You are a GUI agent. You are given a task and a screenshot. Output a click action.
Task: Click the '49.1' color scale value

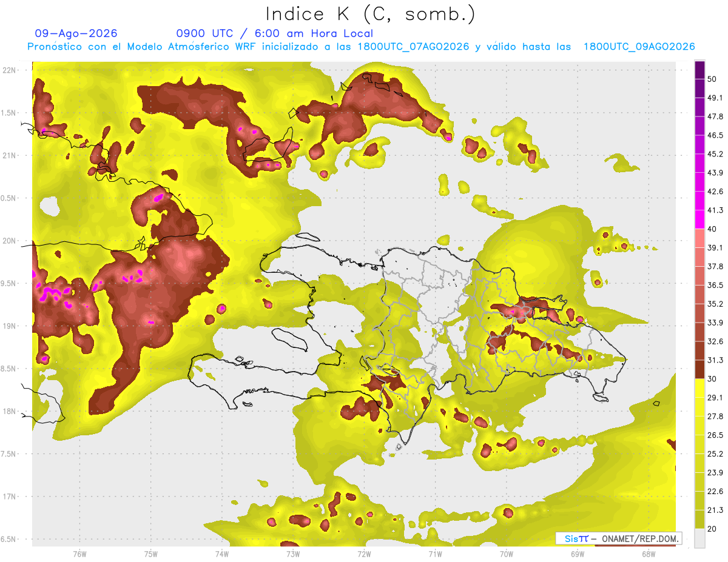coord(715,98)
